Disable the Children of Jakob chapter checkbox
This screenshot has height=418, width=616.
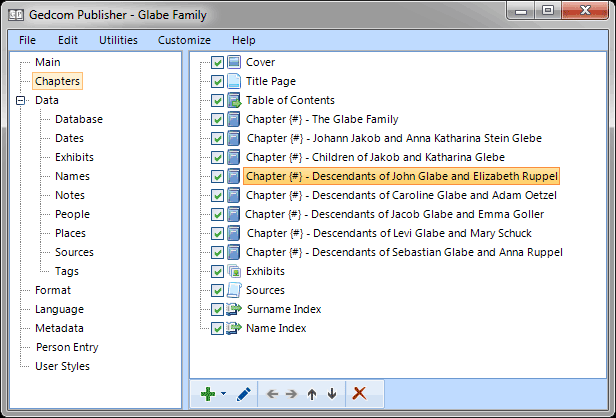(217, 158)
